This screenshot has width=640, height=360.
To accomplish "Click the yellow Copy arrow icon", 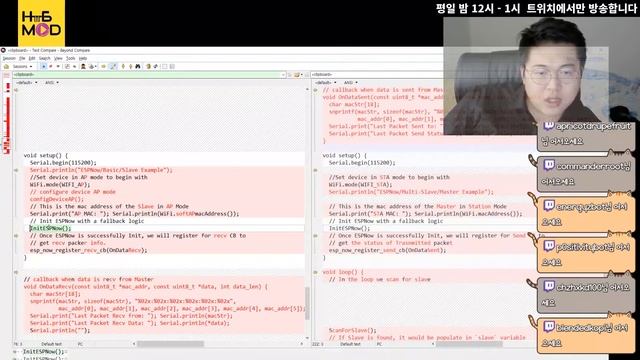I will [x=103, y=66].
